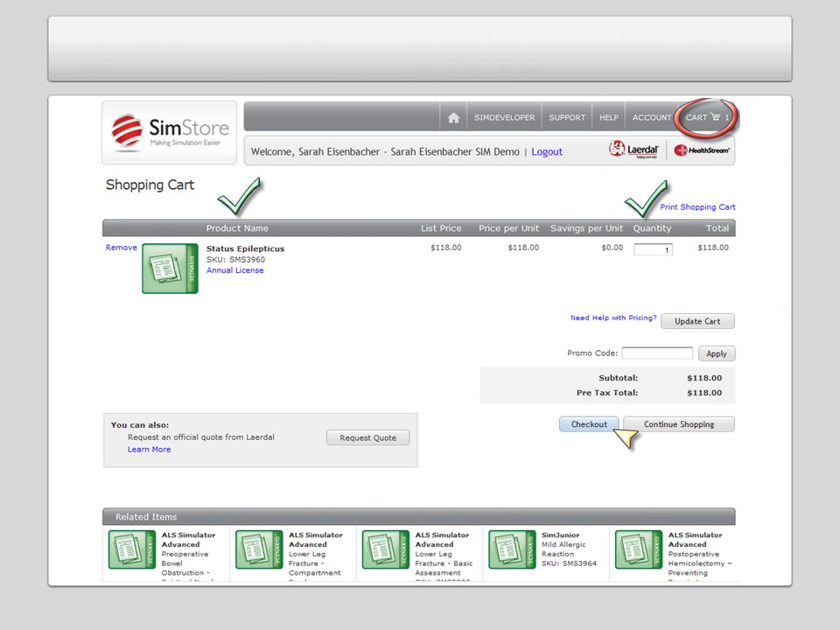Image resolution: width=840 pixels, height=630 pixels.
Task: Focus the Promo Code field
Action: [x=657, y=353]
